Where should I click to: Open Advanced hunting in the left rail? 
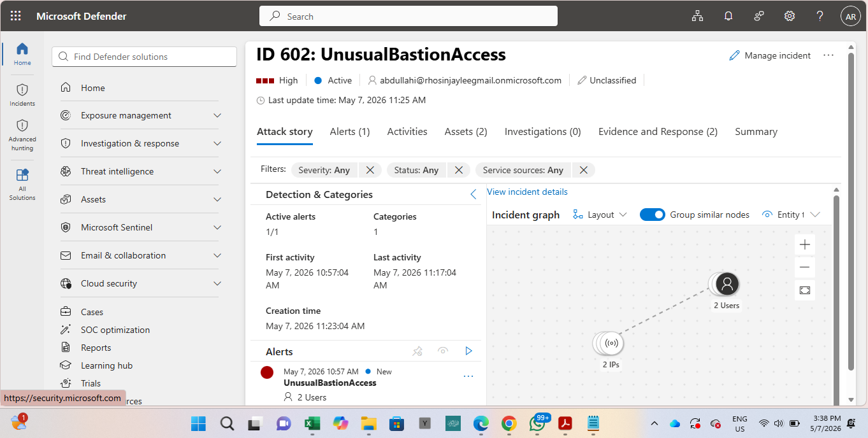pos(22,134)
